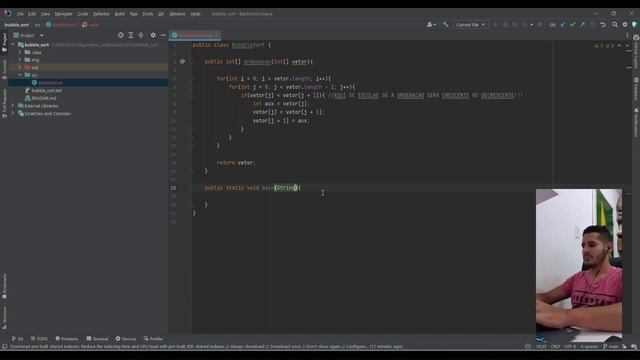Click line 18 main method declaration
The image size is (640, 360).
[x=252, y=188]
